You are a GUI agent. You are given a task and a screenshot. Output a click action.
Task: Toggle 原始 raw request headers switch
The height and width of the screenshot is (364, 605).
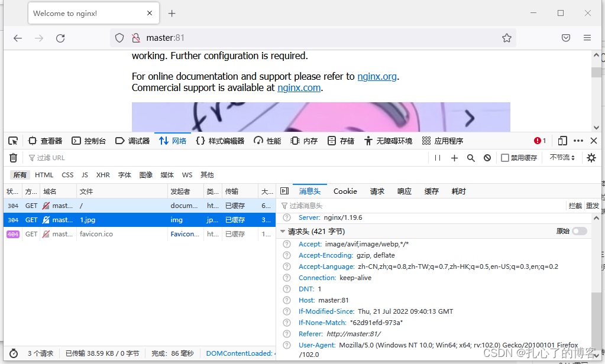578,231
